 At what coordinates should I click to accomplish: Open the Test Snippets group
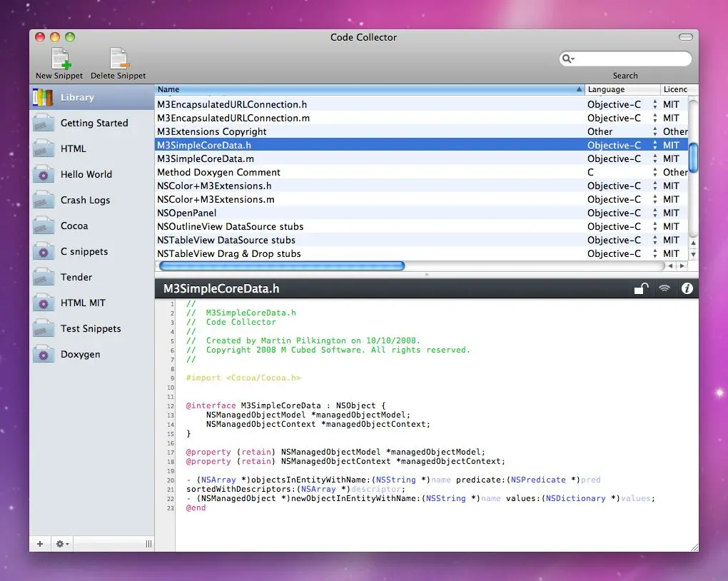pyautogui.click(x=92, y=329)
